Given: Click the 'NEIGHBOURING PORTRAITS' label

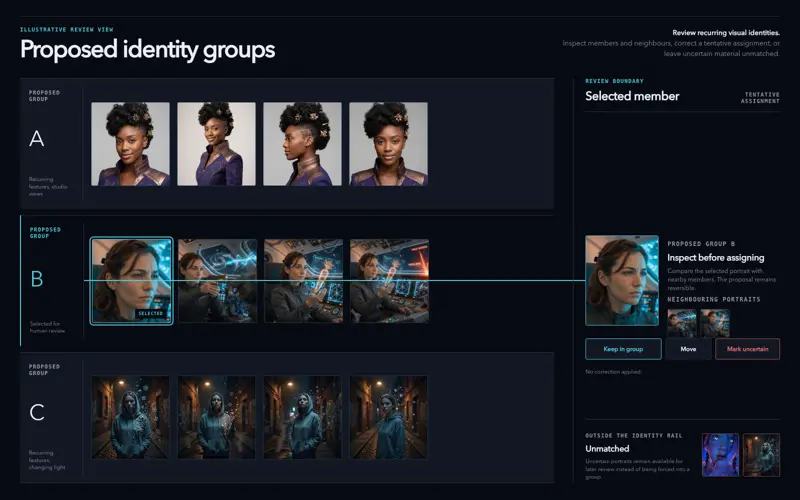Looking at the screenshot, I should click(714, 299).
